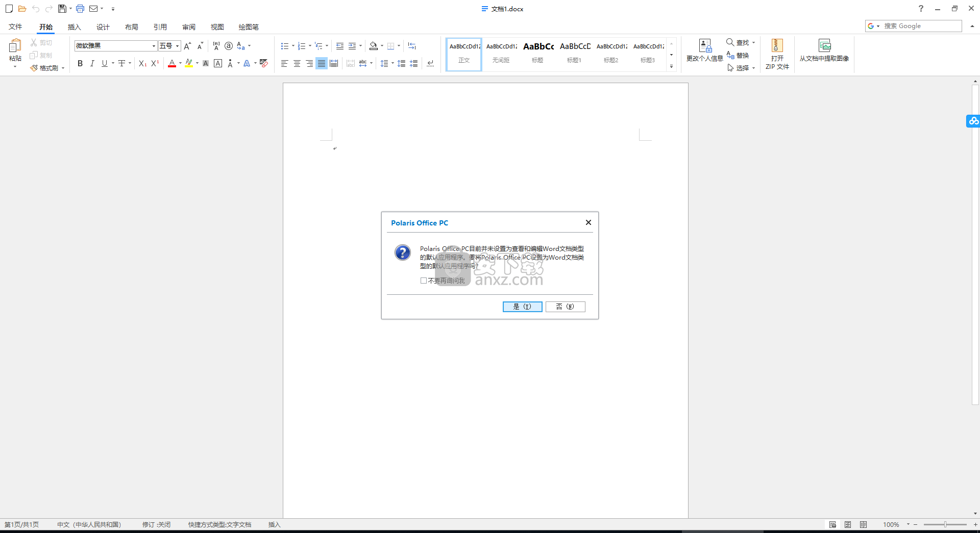Click the 更改个人信息 icon

(705, 46)
